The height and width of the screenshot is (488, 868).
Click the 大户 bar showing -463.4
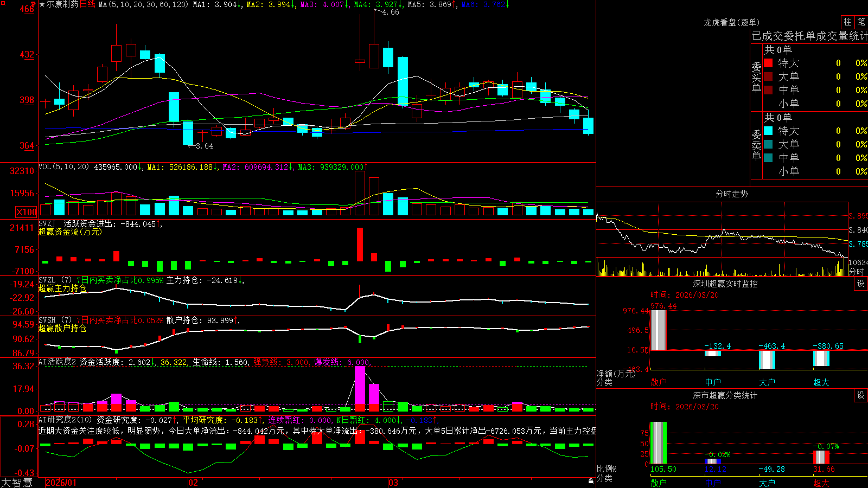[767, 360]
